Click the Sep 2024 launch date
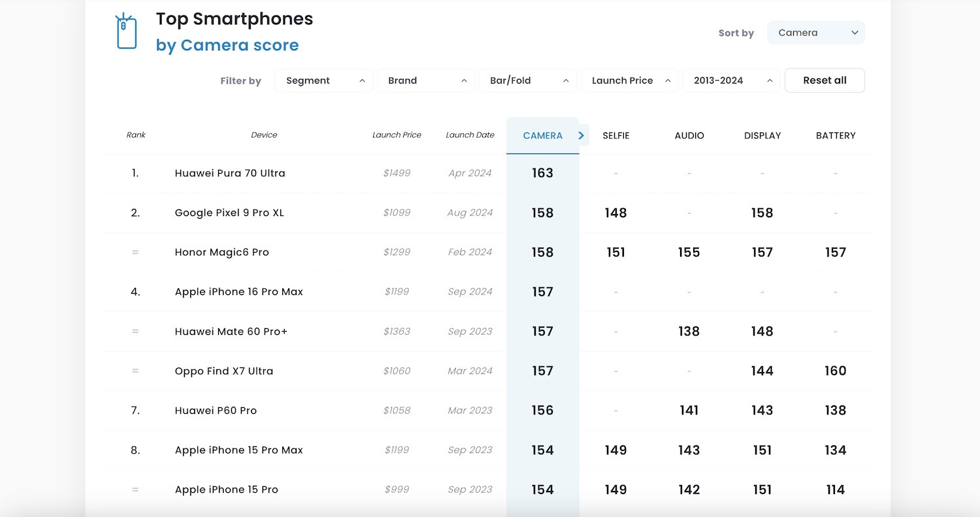Viewport: 980px width, 517px height. point(470,292)
